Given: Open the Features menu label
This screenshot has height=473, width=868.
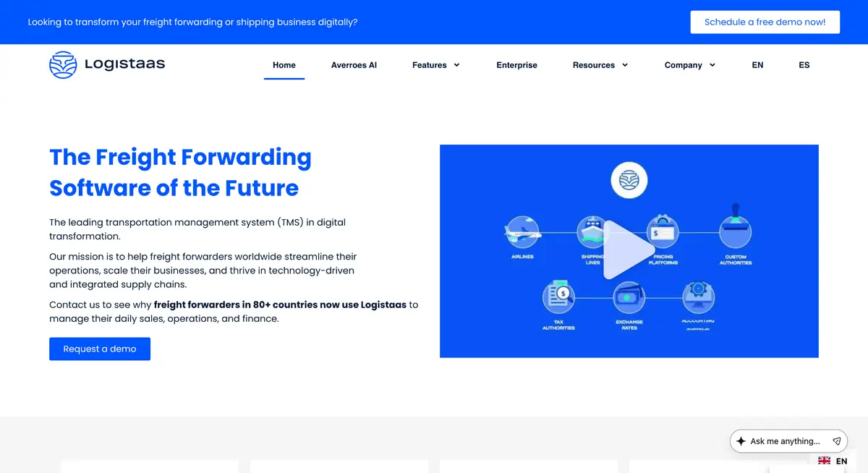Looking at the screenshot, I should [x=430, y=65].
